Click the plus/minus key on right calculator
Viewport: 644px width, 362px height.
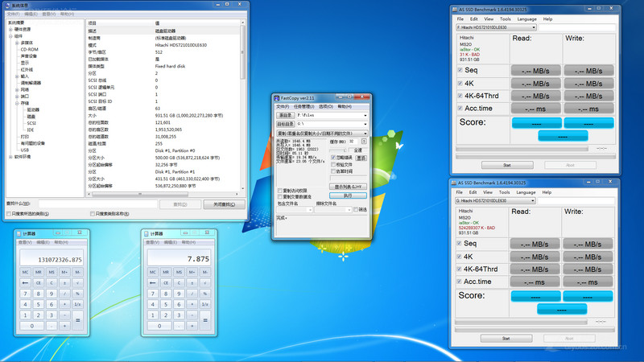[192, 282]
